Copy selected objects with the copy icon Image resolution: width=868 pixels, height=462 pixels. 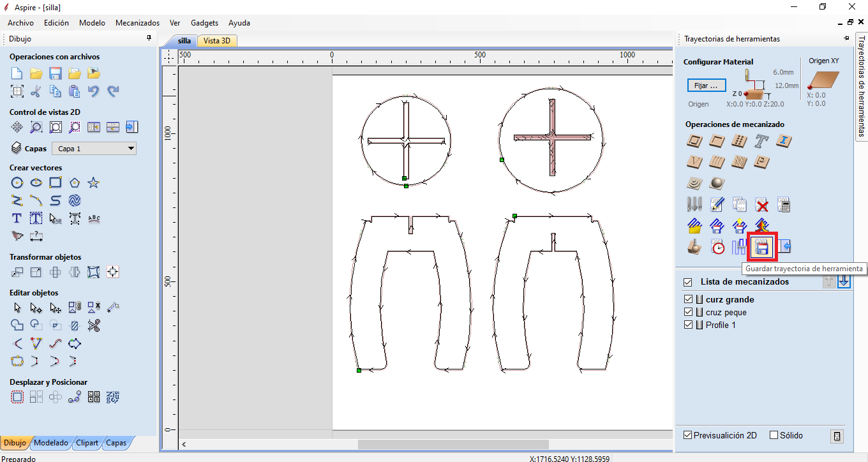(56, 91)
